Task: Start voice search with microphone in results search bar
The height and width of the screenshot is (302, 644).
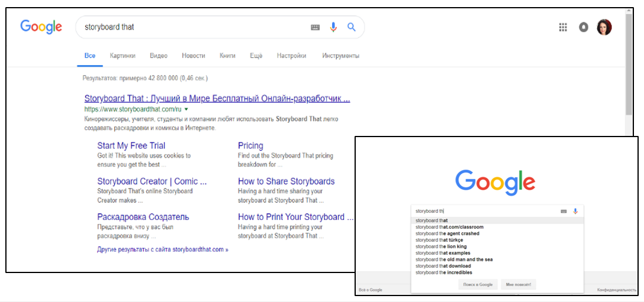Action: point(333,27)
